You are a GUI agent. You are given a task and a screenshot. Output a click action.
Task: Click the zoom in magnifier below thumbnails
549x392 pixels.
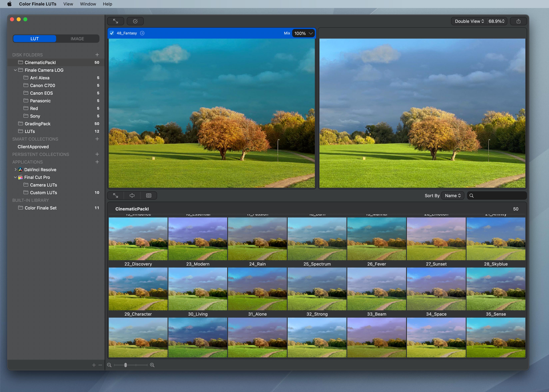[x=152, y=365]
